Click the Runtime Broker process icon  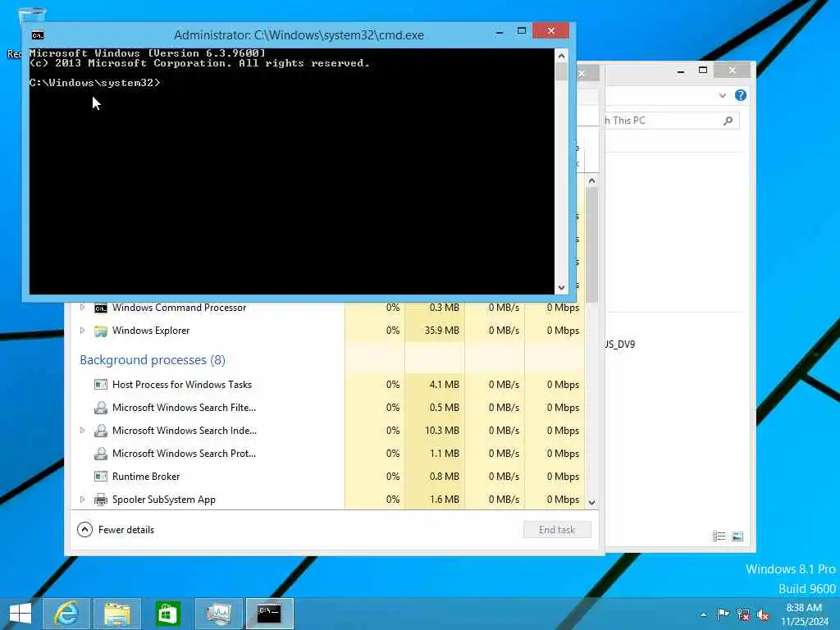[x=101, y=477]
